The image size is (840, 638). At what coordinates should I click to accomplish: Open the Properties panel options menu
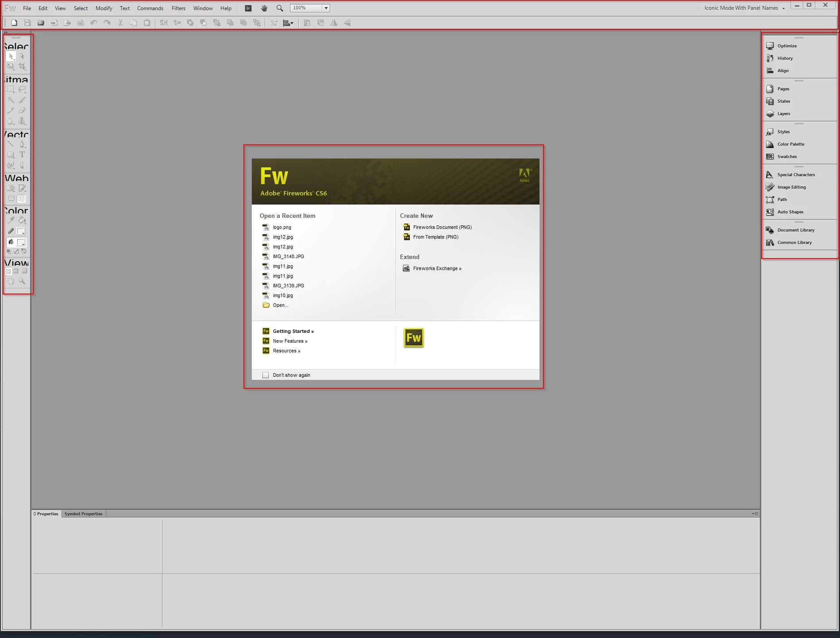coord(755,514)
